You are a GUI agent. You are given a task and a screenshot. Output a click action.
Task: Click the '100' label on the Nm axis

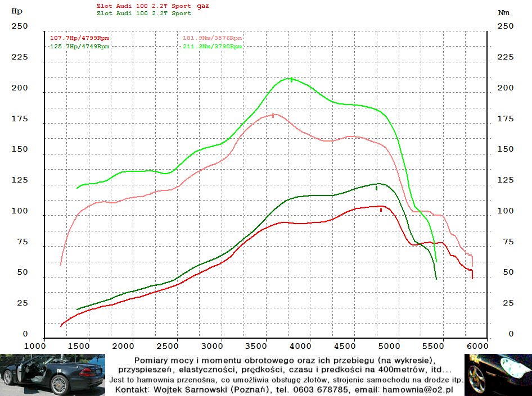[x=506, y=211]
